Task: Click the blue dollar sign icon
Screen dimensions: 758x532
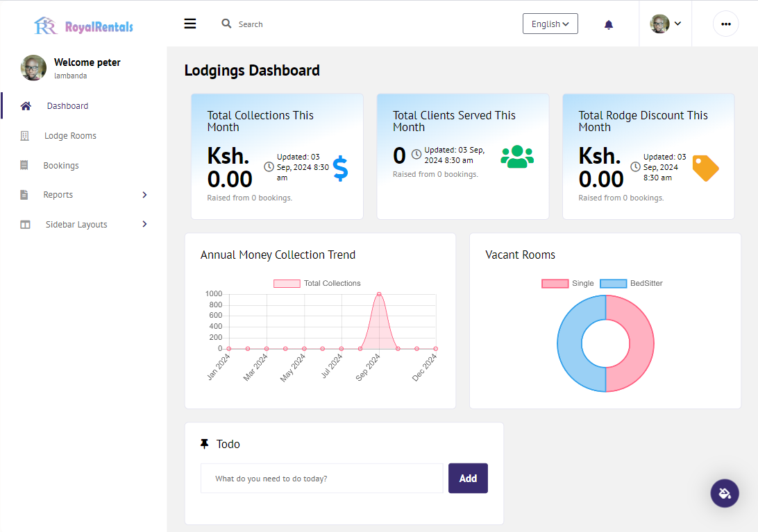Action: tap(340, 168)
